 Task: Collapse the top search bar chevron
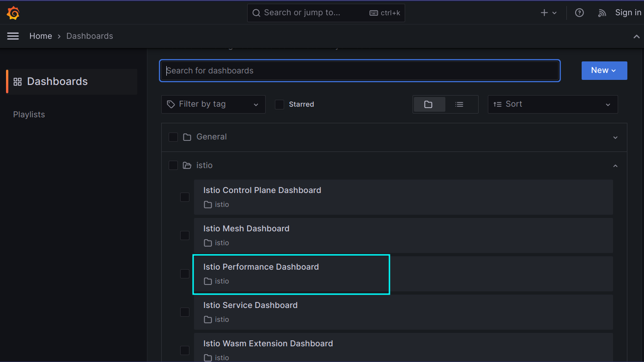point(637,36)
